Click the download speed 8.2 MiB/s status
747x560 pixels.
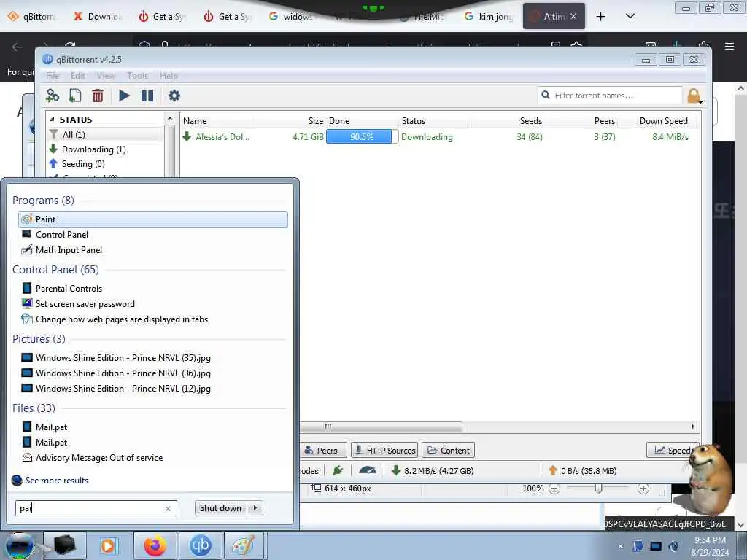[432, 471]
